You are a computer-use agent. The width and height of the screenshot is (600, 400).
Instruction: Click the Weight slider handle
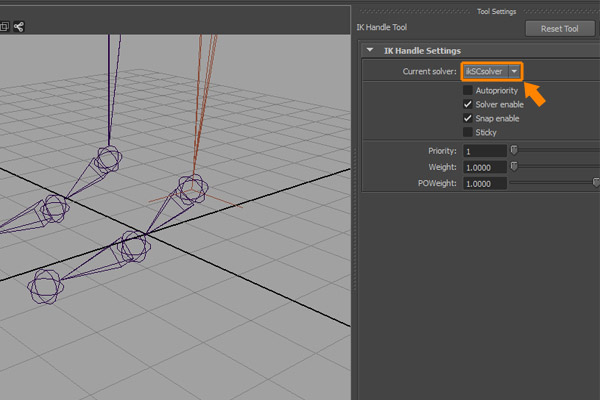[514, 167]
